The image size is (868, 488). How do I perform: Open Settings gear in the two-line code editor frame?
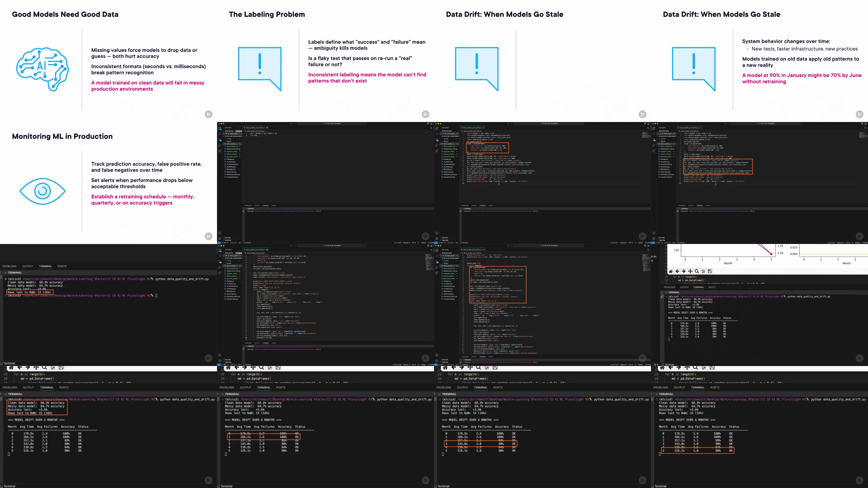point(220,239)
